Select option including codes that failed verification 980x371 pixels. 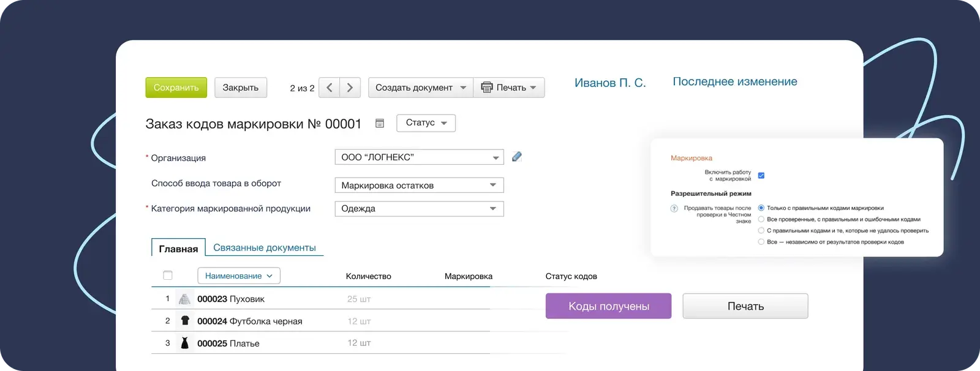click(761, 231)
